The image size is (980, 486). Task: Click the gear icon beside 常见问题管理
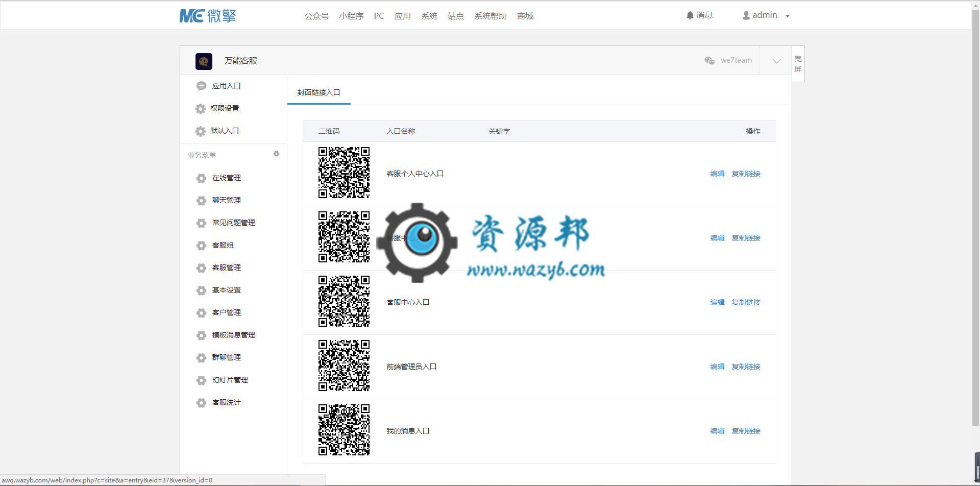(x=201, y=223)
